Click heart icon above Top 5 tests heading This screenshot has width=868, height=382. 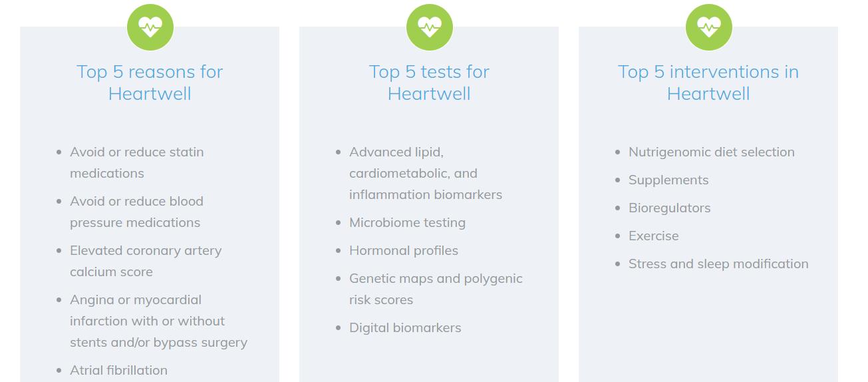click(430, 27)
